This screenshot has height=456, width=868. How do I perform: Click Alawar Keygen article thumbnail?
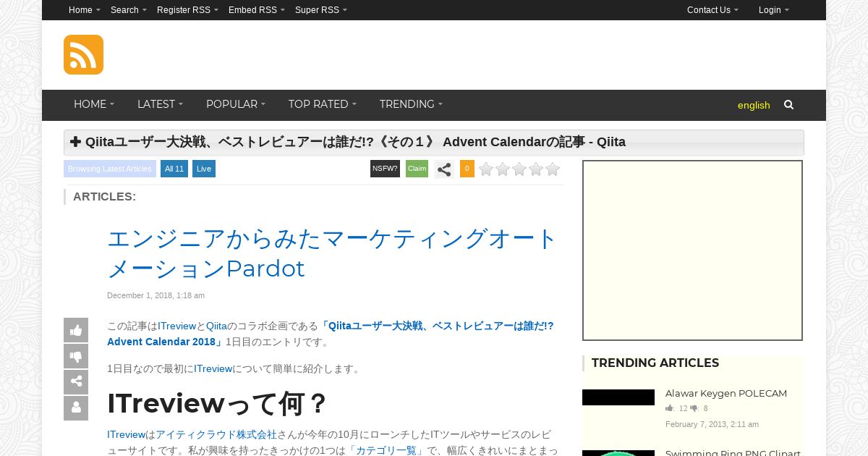click(618, 397)
